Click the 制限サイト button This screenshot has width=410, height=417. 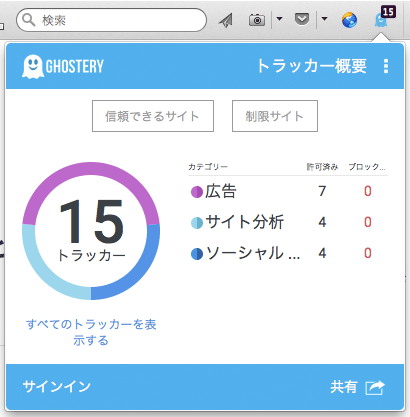(x=275, y=116)
